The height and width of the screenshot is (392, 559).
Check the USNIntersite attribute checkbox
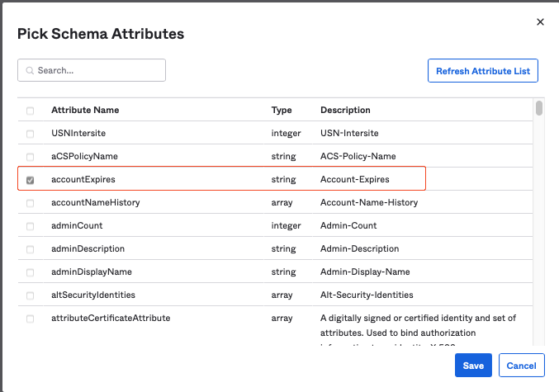(31, 134)
